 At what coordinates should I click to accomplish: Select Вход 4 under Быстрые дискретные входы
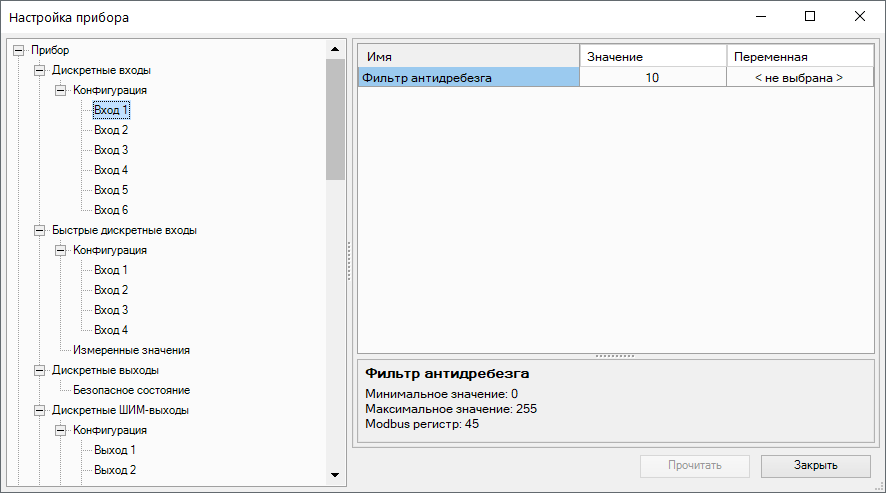coord(111,330)
